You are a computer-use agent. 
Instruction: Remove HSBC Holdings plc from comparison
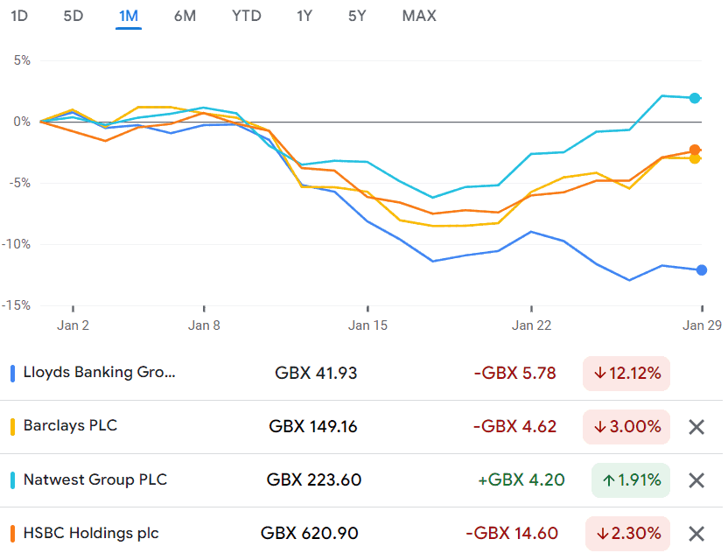point(696,534)
